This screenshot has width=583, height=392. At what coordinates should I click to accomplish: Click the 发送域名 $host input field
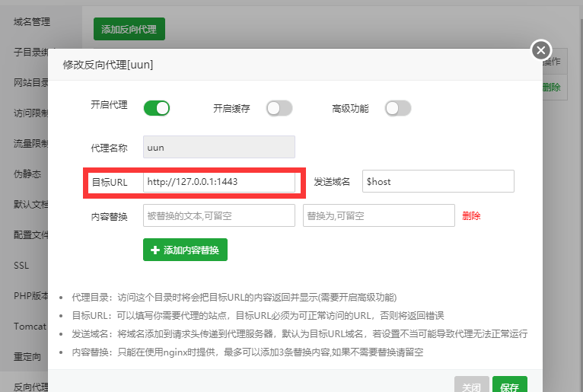click(x=438, y=181)
